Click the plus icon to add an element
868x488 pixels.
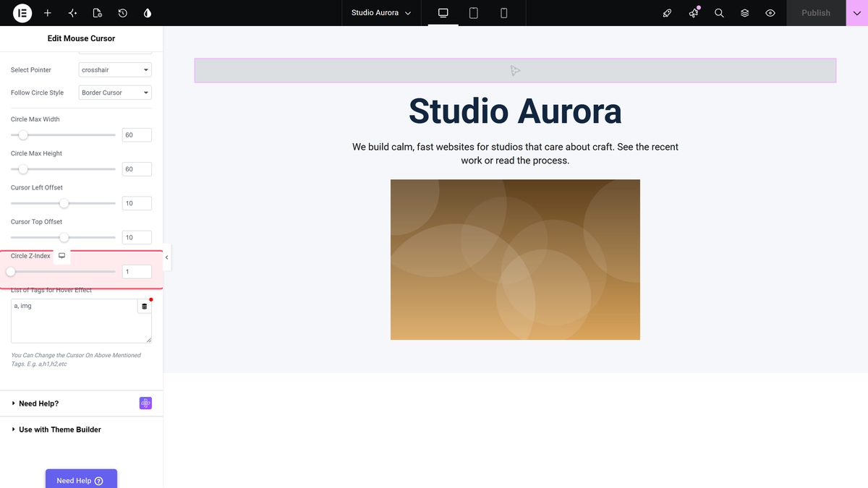[48, 13]
